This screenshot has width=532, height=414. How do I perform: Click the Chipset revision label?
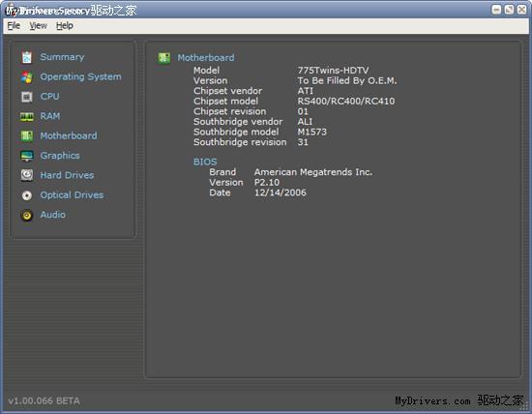tap(229, 111)
